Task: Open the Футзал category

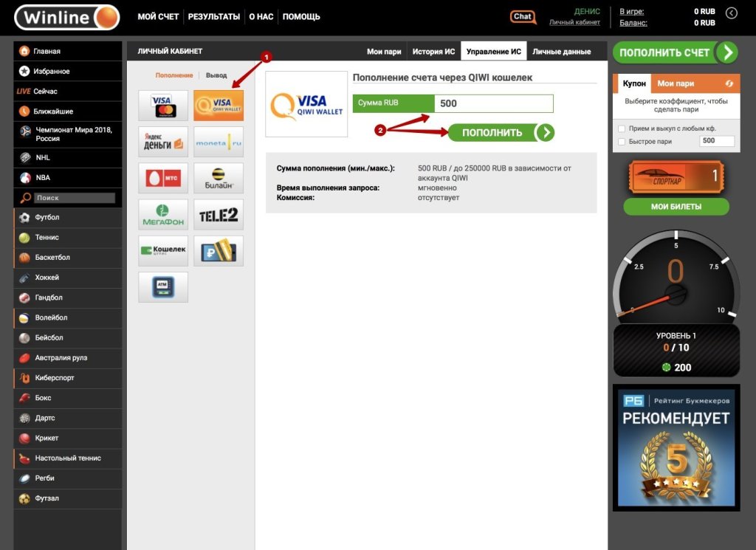Action: (x=67, y=498)
